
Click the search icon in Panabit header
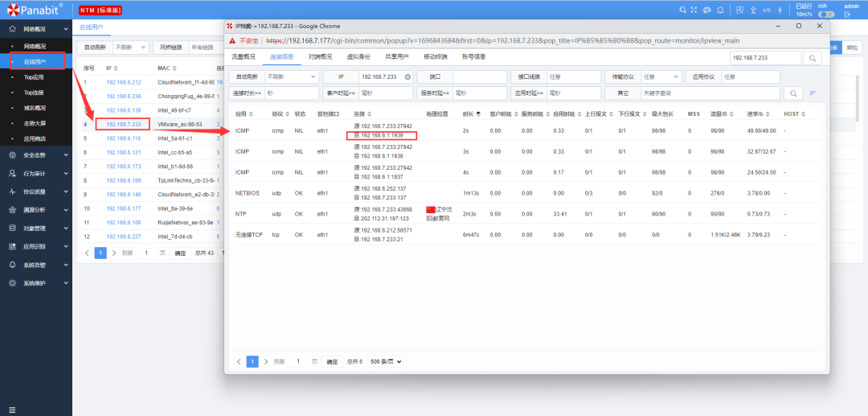coord(683,10)
